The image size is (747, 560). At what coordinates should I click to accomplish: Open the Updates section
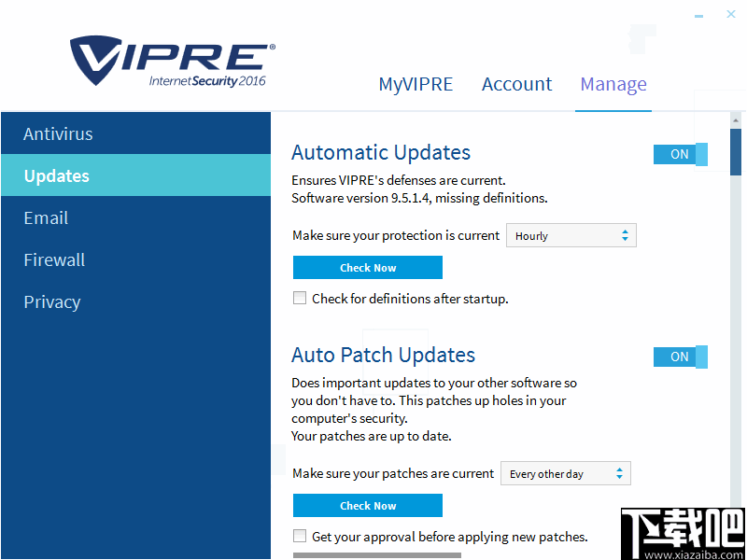(x=55, y=175)
